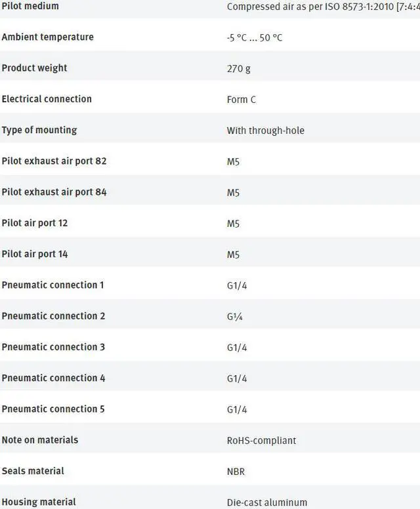This screenshot has width=420, height=509.
Task: Select the Form C value
Action: (241, 100)
